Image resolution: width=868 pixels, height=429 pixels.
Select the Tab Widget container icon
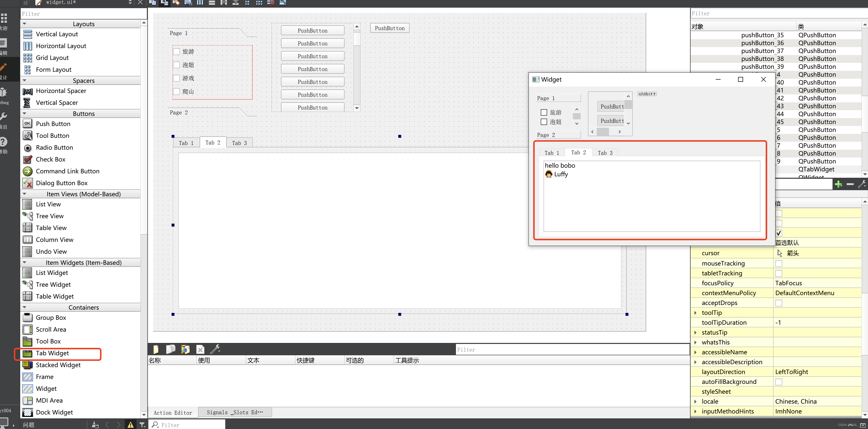(27, 353)
